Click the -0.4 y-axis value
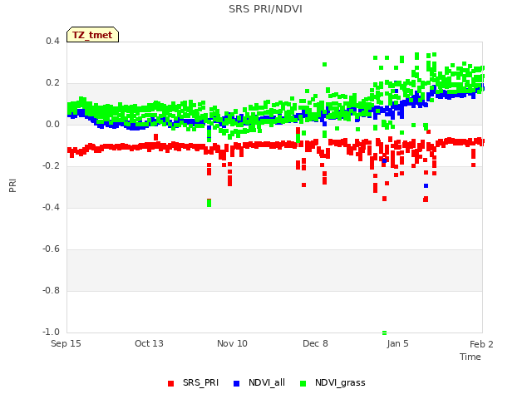 pyautogui.click(x=51, y=207)
